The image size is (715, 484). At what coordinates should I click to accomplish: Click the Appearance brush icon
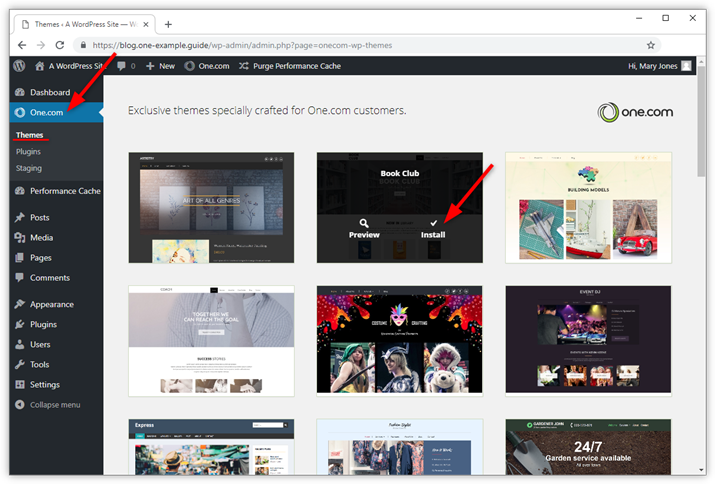click(x=20, y=304)
